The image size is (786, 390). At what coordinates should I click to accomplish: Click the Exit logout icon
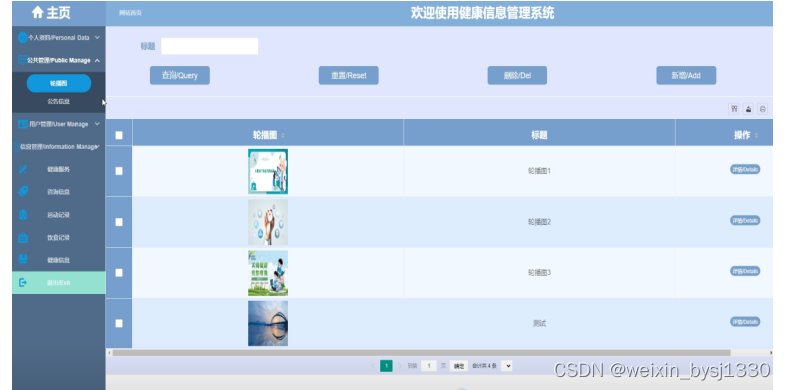click(23, 283)
